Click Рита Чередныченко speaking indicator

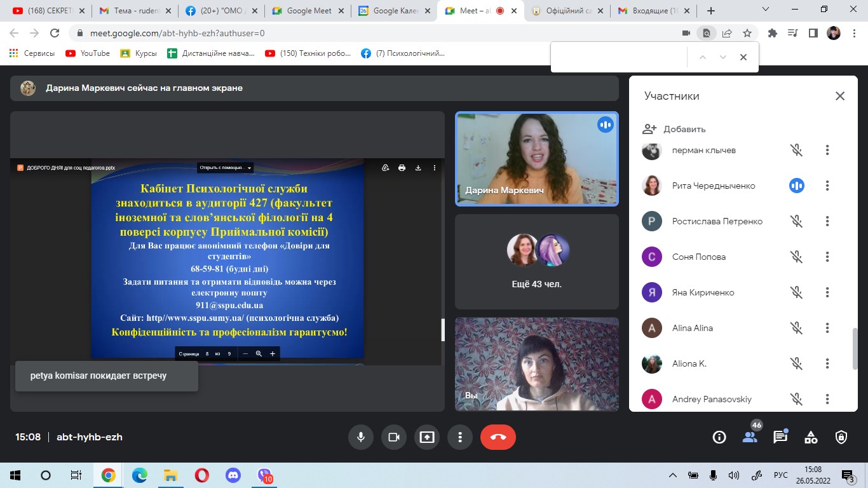pos(797,186)
